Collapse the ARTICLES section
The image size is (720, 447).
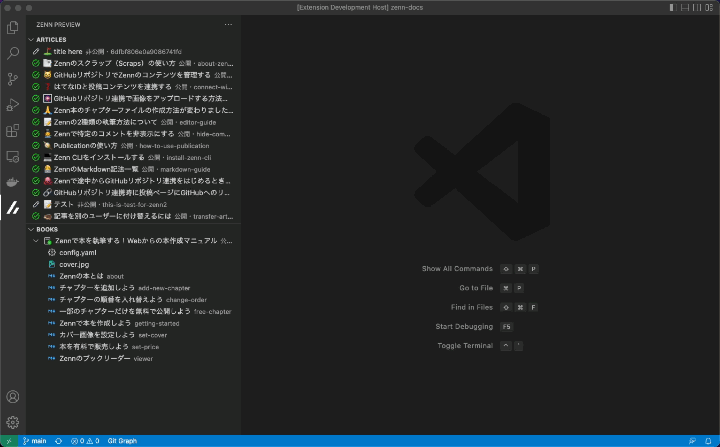point(134,40)
